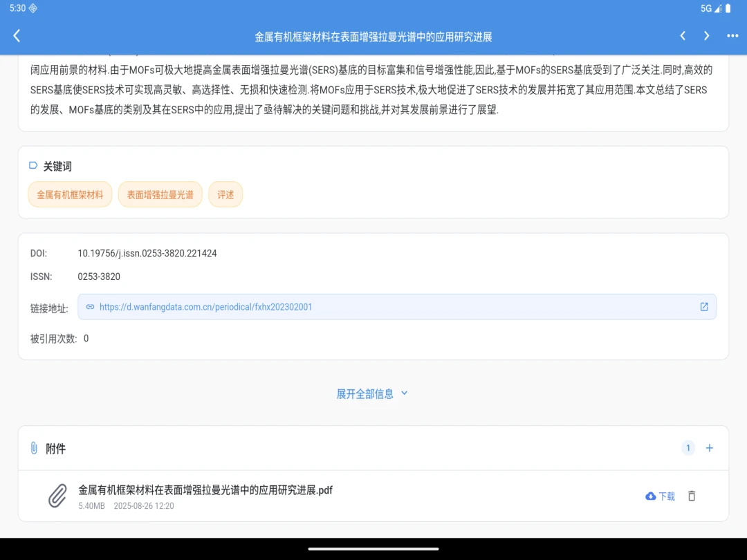
Task: Click the 5.40MB file size text
Action: click(x=91, y=505)
